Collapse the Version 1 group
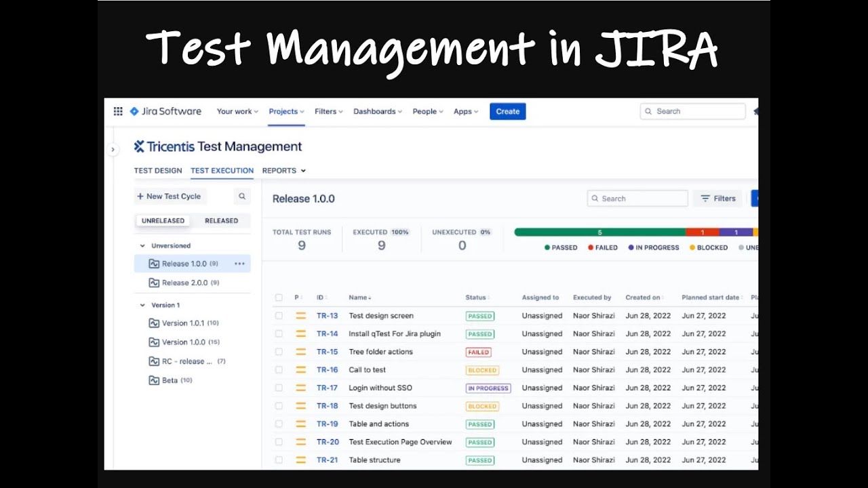The image size is (868, 488). (x=142, y=306)
